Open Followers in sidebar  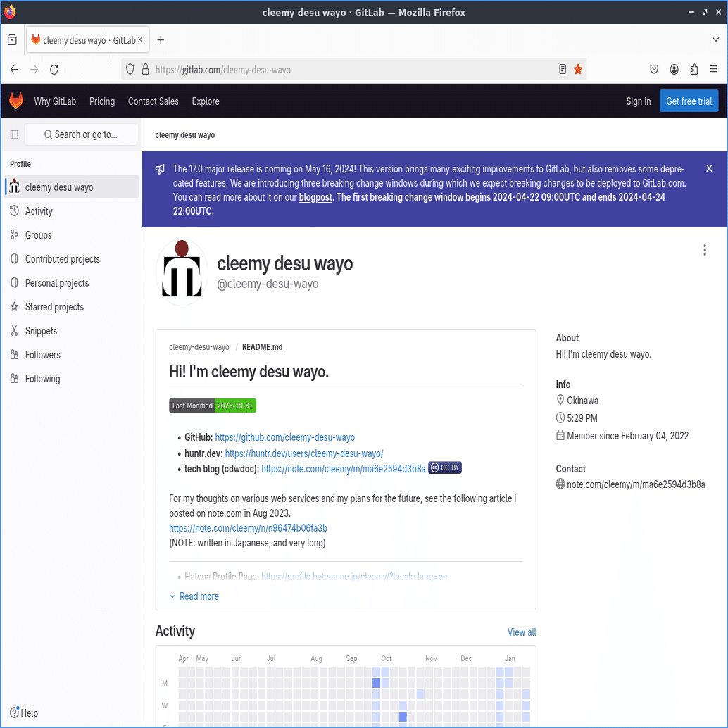72,355
